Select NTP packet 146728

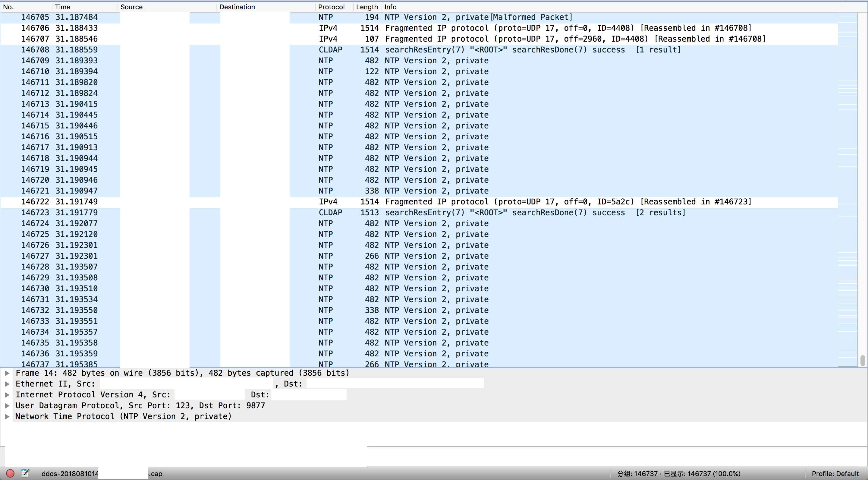tap(419, 267)
